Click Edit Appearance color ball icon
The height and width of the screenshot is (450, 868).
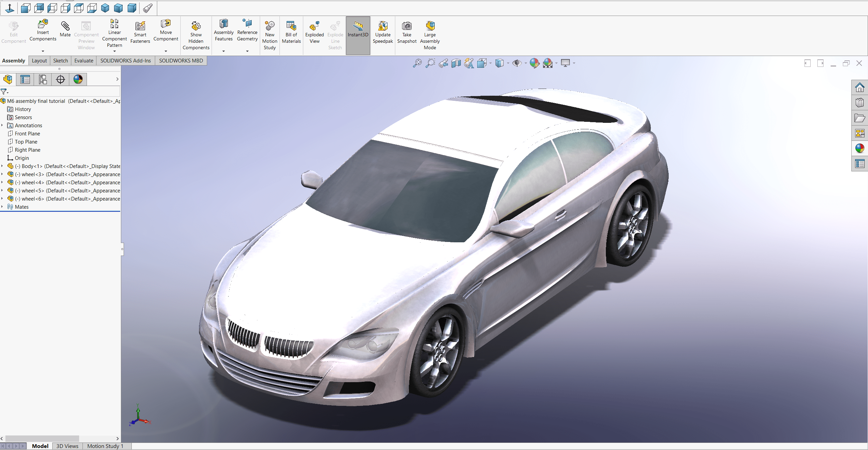pos(534,63)
